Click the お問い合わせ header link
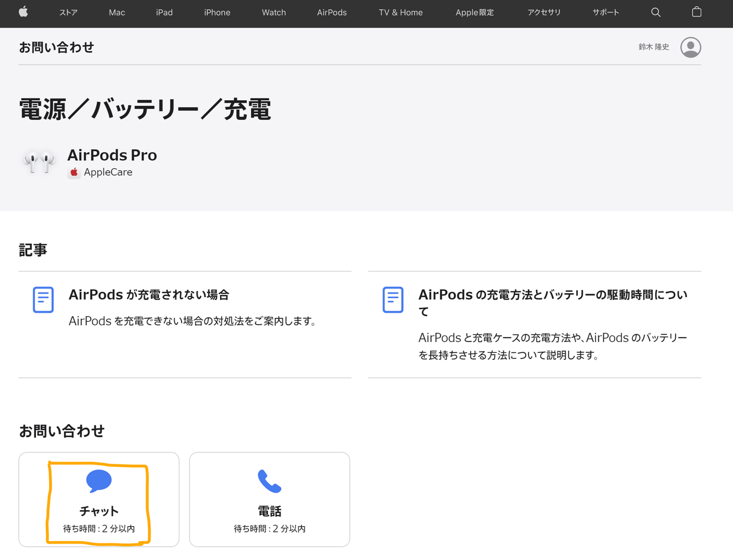The width and height of the screenshot is (733, 560). coord(56,48)
